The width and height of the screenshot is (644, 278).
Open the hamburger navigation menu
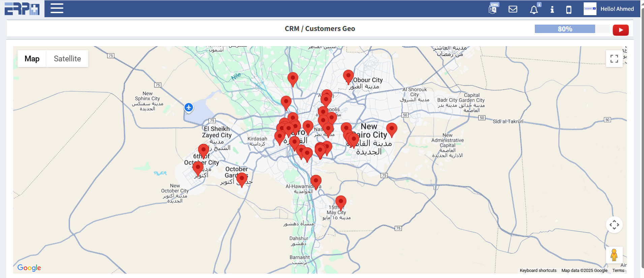point(57,8)
